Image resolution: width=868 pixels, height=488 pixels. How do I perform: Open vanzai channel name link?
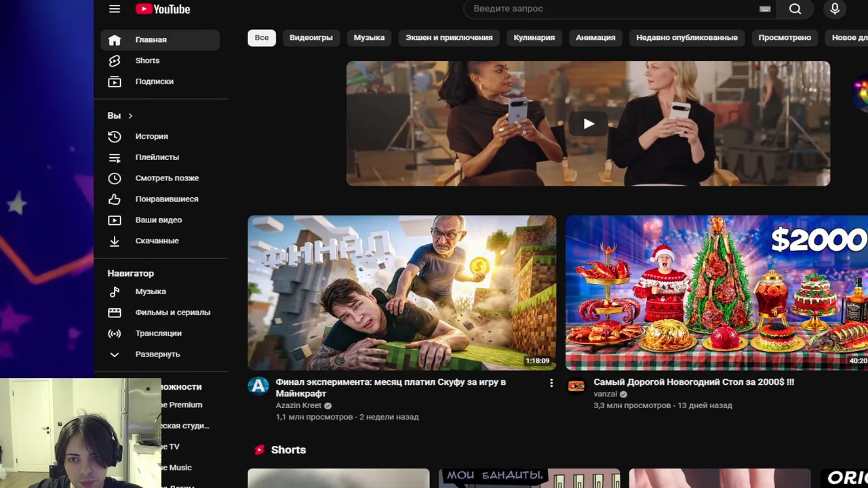click(605, 394)
